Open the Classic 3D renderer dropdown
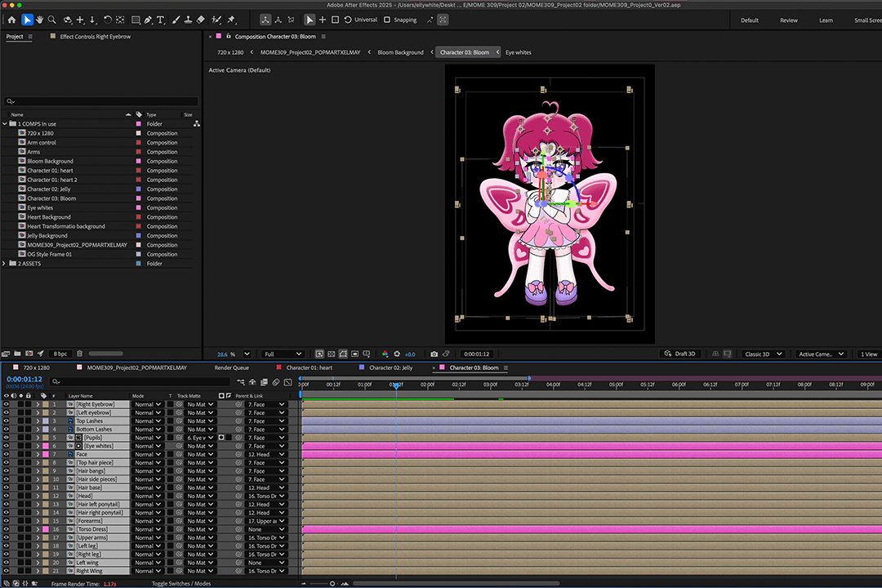 [x=763, y=354]
